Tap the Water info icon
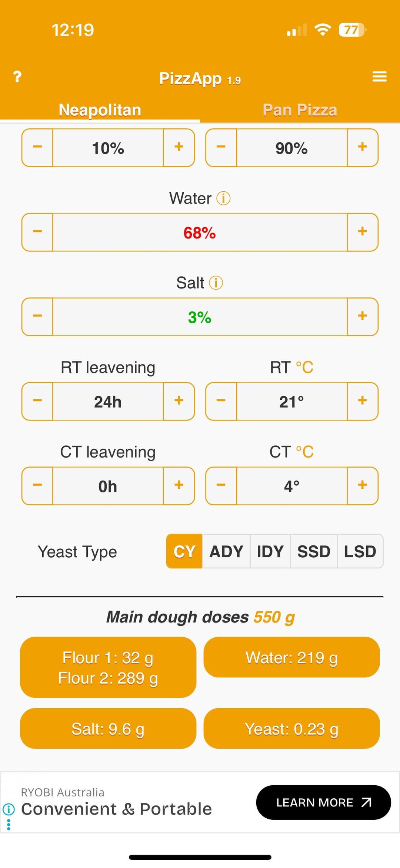The width and height of the screenshot is (400, 868). point(223,198)
